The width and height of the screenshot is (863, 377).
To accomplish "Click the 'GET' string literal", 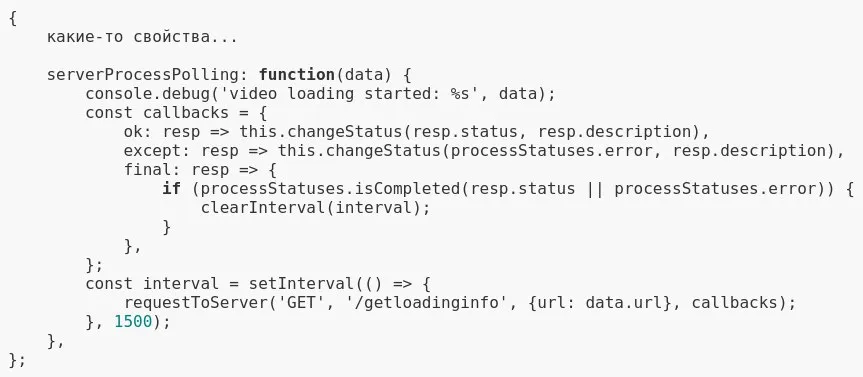I will click(301, 303).
